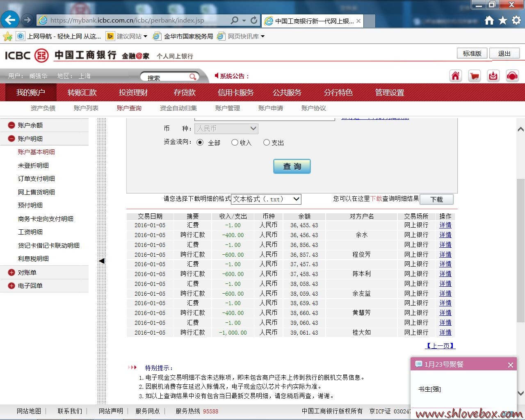Open the address bar search dropdown arrow
525x420 pixels.
[x=244, y=21]
